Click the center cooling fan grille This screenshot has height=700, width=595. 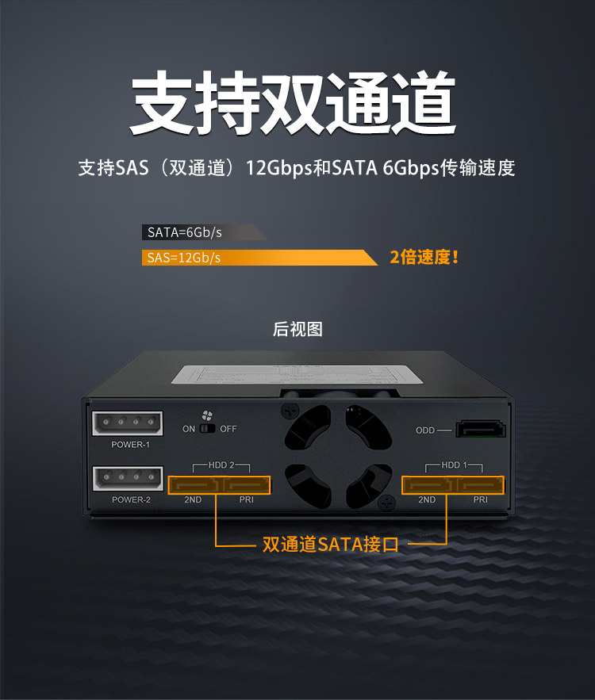(338, 457)
